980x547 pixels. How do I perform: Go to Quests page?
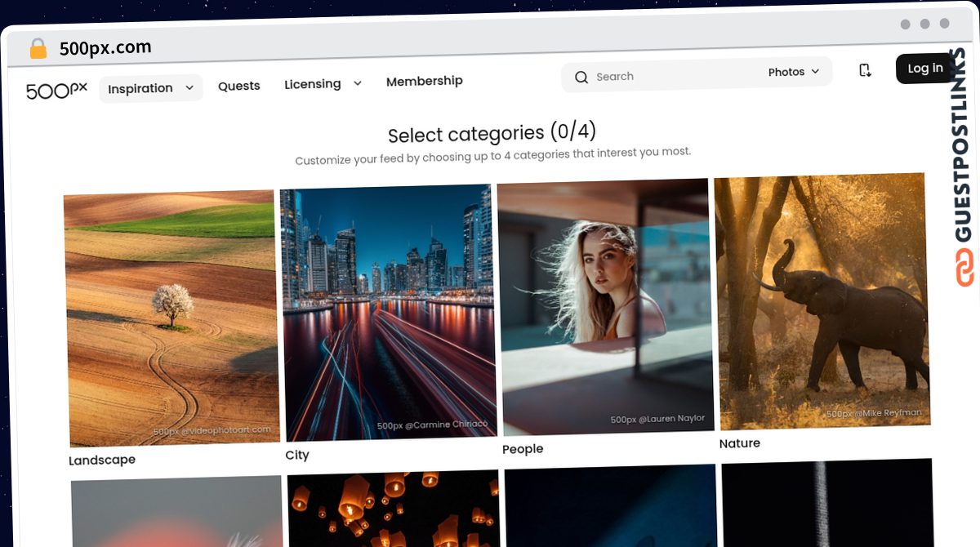(x=239, y=86)
